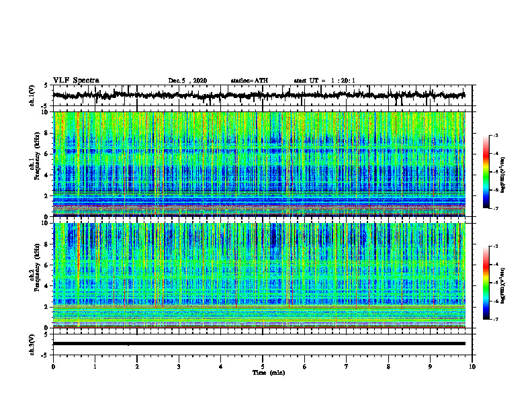This screenshot has width=532, height=411.
Task: Click the -3 label on ch.1 color scale
Action: pos(495,136)
